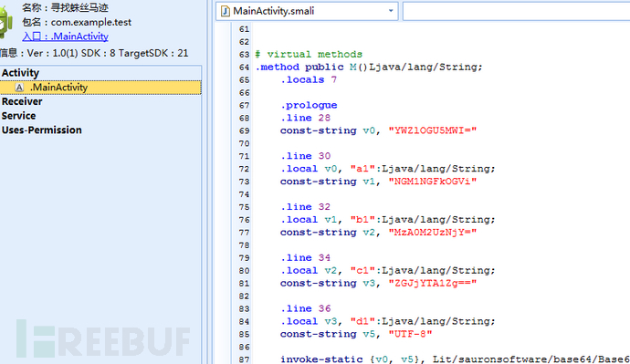This screenshot has height=364, width=630.
Task: Click the string "ZGJjYTA1Zg==" on line 81
Action: click(432, 284)
